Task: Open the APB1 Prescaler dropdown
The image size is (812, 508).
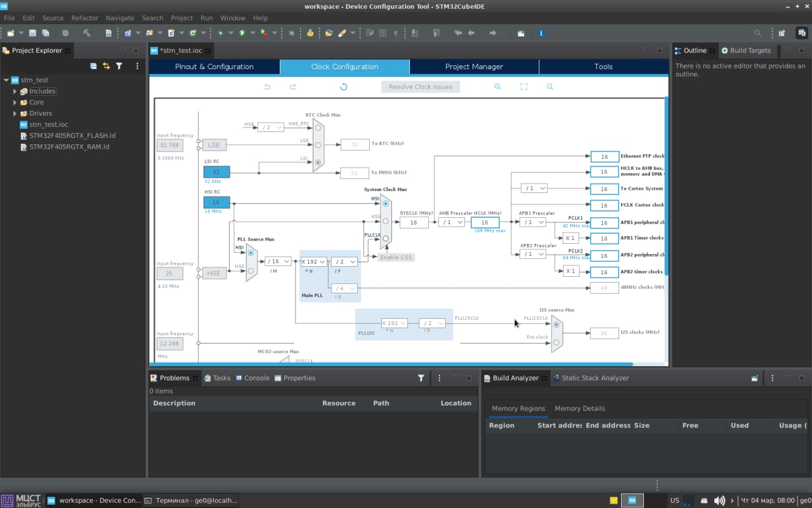Action: (x=532, y=222)
